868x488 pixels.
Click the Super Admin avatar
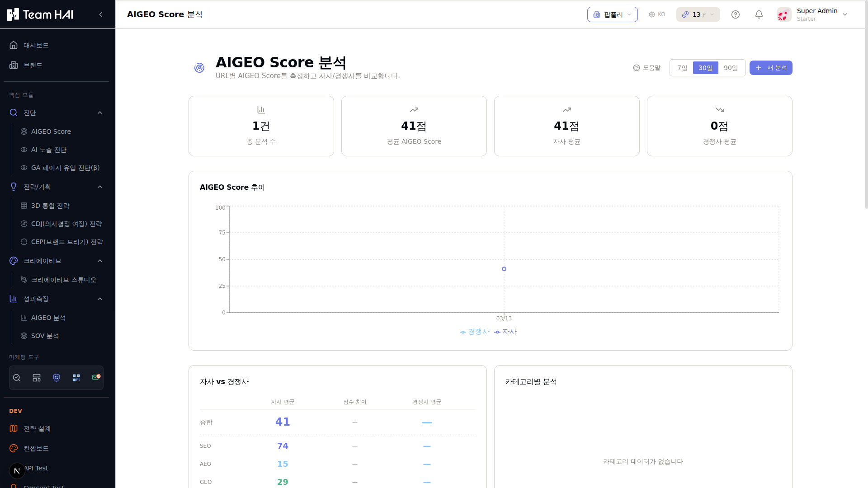[784, 14]
